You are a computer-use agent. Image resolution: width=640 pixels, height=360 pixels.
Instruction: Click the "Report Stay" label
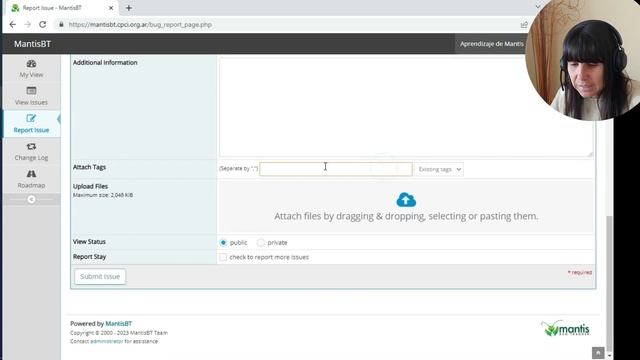[x=89, y=257]
